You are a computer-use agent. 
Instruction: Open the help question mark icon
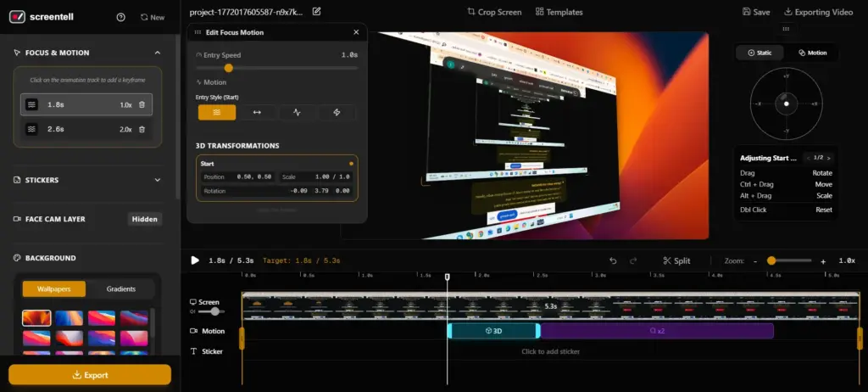point(121,17)
